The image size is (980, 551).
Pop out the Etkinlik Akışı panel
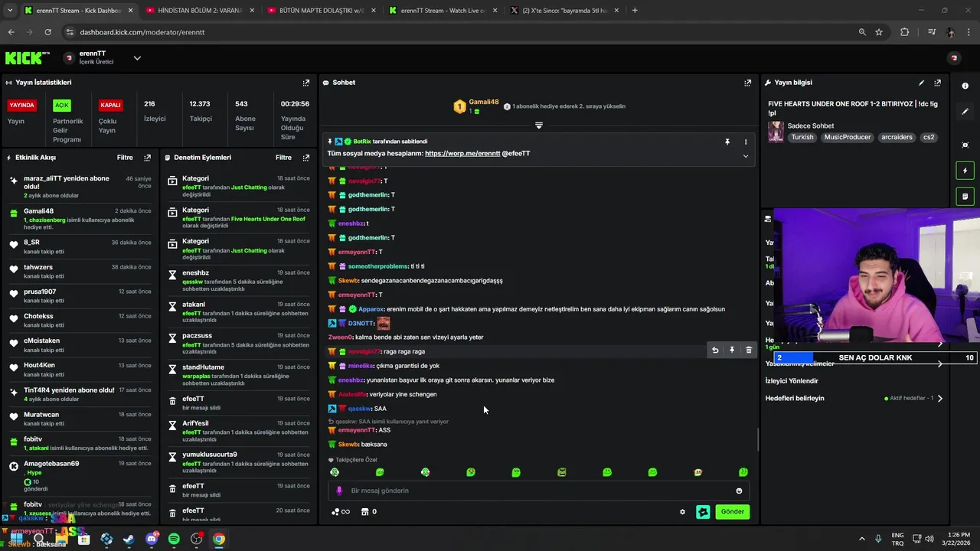[x=148, y=158]
